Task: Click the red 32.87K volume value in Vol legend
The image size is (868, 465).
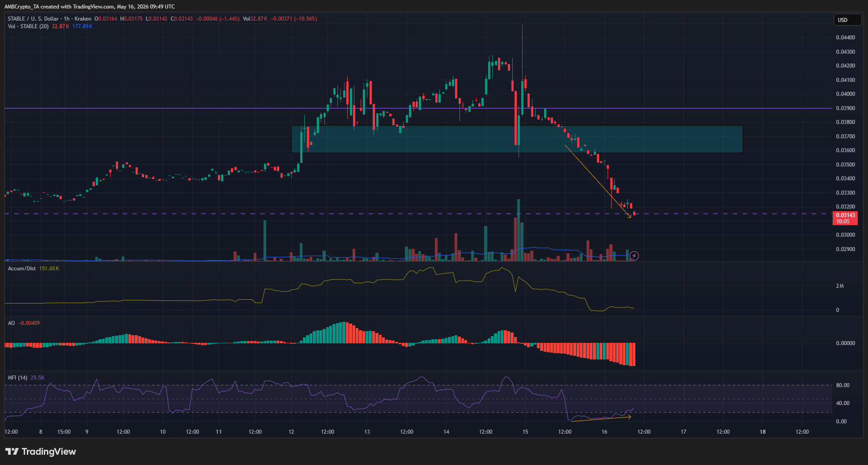Action: 60,26
